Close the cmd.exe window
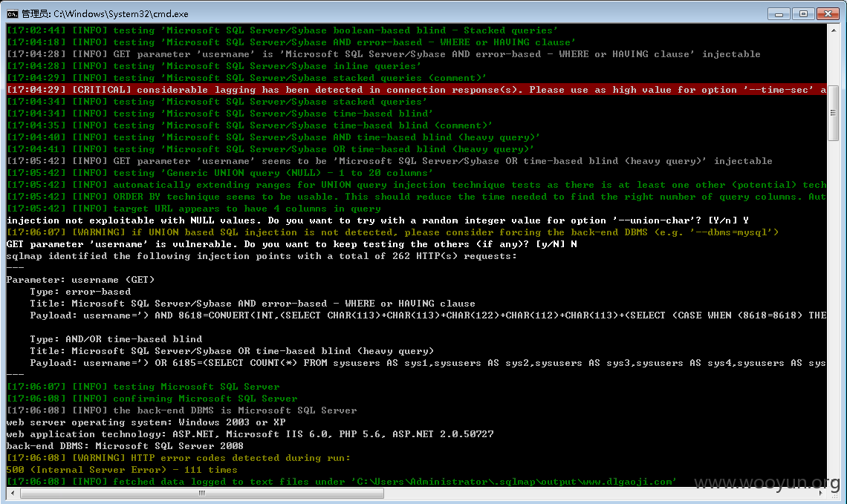The height and width of the screenshot is (504, 847). [x=828, y=14]
